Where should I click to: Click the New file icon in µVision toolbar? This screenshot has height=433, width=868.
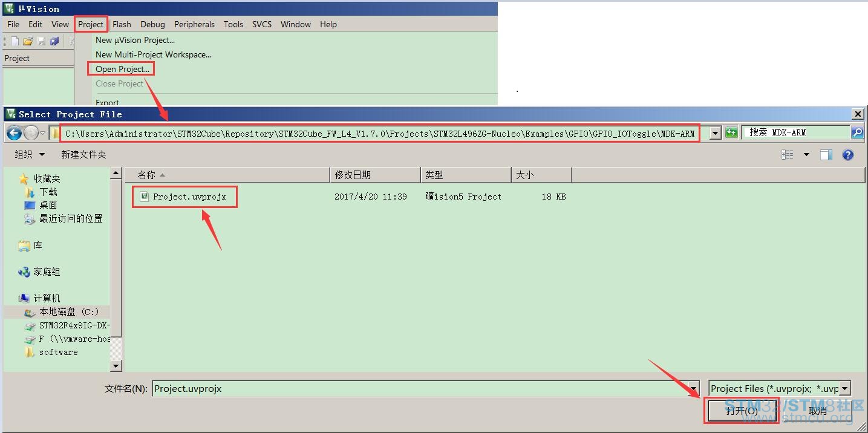coord(15,41)
